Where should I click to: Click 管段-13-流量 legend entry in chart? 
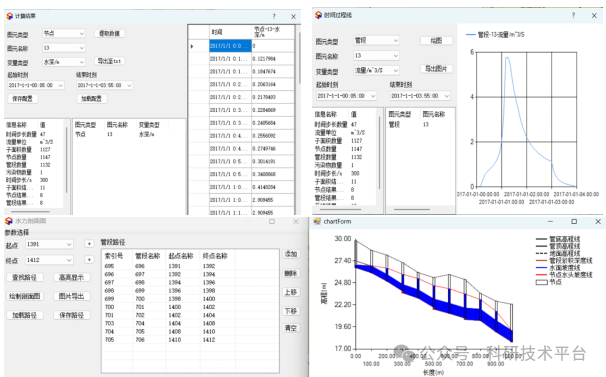[x=495, y=35]
